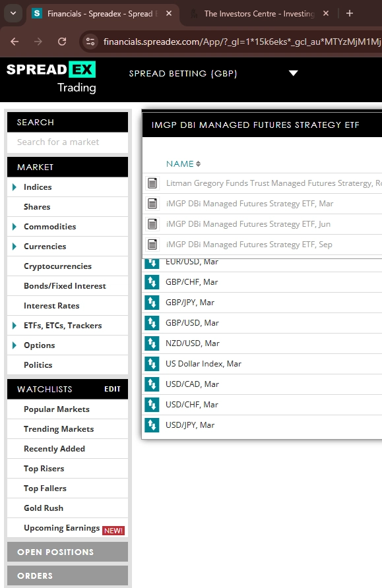
Task: Click the browser address bar URL
Action: 242,42
